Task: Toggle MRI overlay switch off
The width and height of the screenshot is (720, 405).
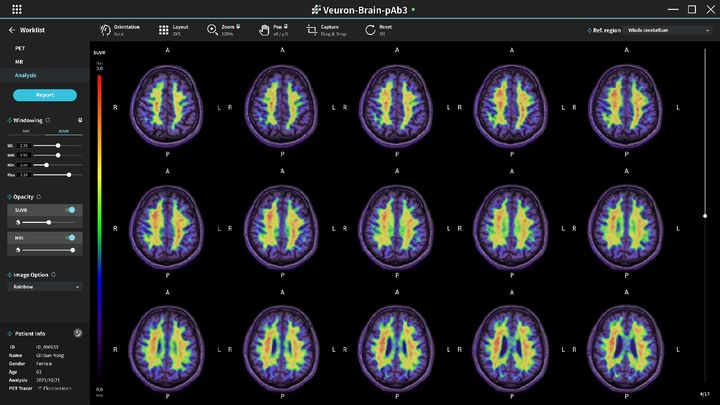Action: point(70,238)
